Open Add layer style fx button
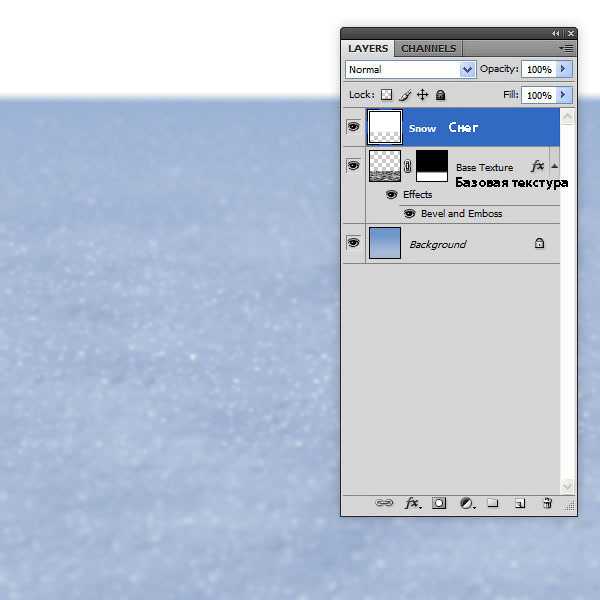600x600 pixels. [412, 503]
